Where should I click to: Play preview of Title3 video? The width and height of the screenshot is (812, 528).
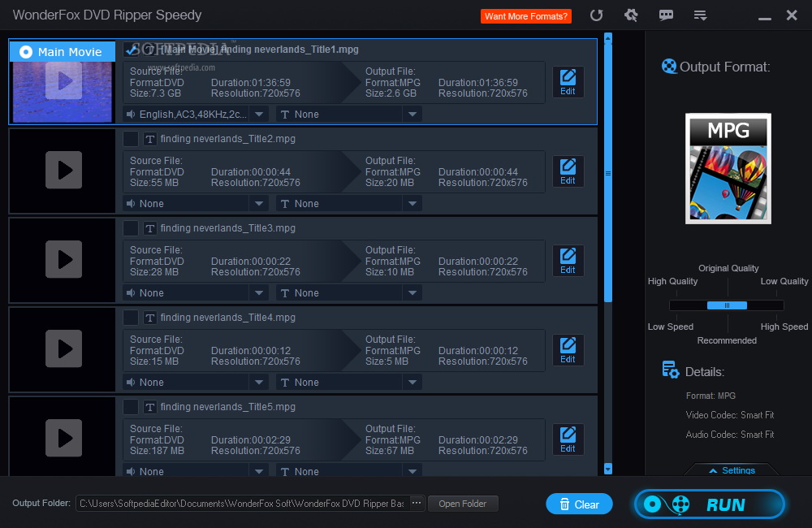[x=63, y=259]
